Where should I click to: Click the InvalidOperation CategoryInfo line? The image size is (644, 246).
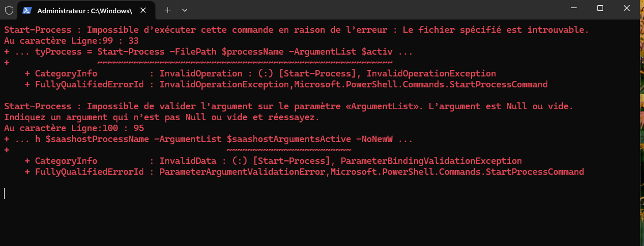click(260, 74)
